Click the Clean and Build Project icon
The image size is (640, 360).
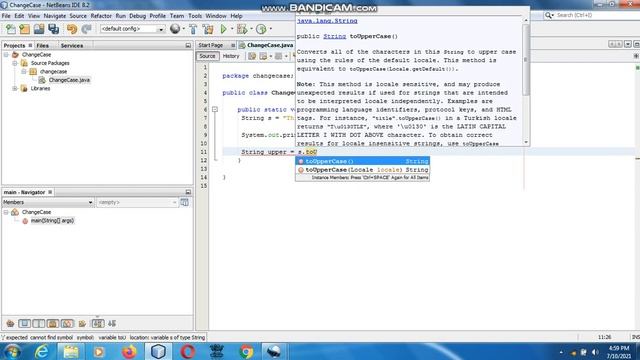click(208, 29)
